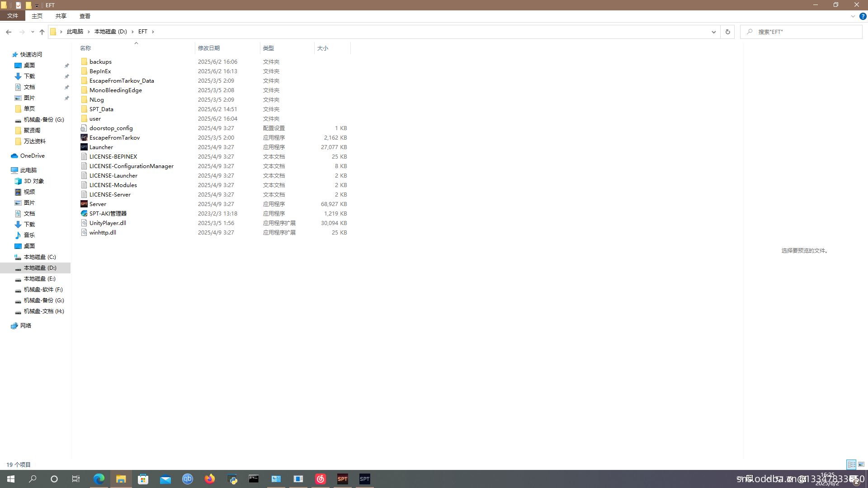
Task: Open the Launcher application file
Action: pyautogui.click(x=101, y=147)
